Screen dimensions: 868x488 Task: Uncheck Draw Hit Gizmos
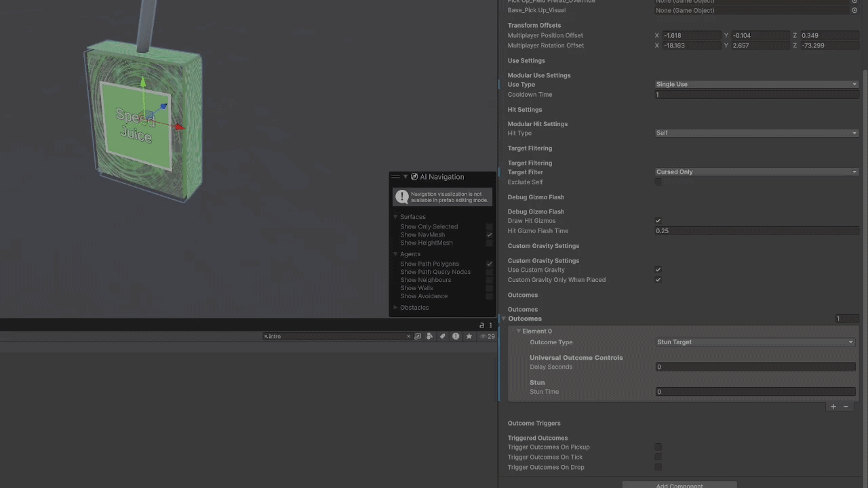click(x=658, y=221)
